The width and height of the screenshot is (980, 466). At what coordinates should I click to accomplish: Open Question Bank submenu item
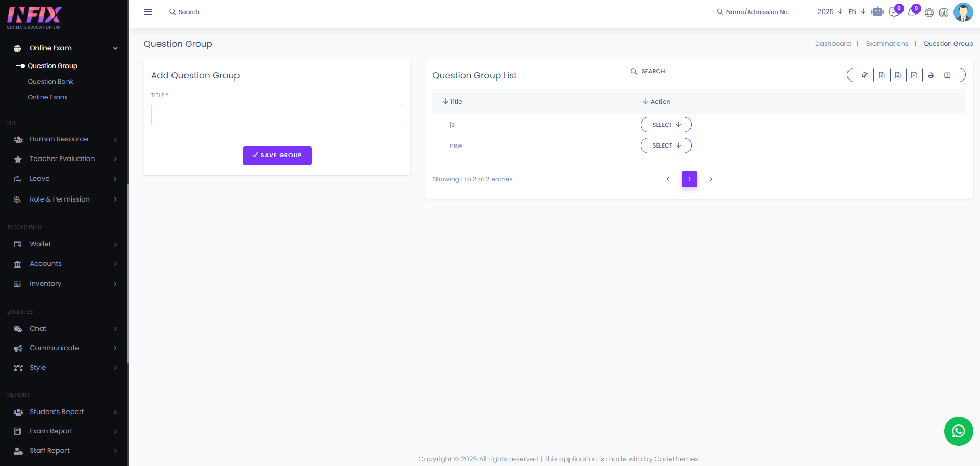click(50, 82)
